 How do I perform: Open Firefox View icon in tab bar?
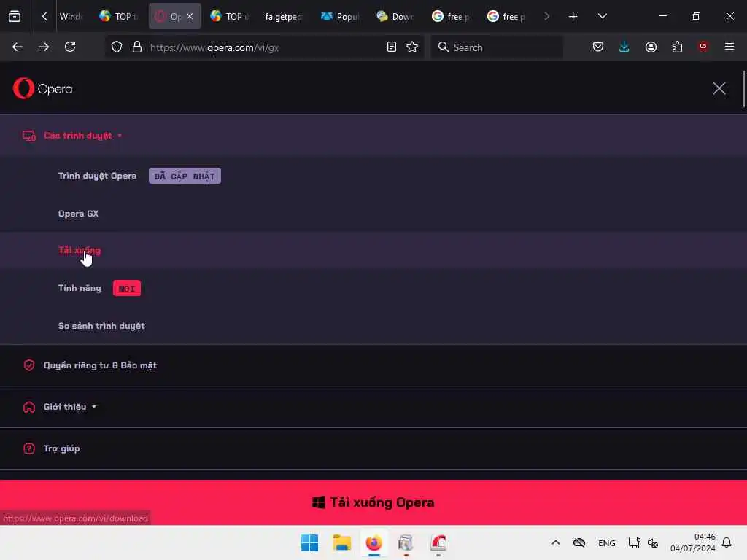click(15, 16)
